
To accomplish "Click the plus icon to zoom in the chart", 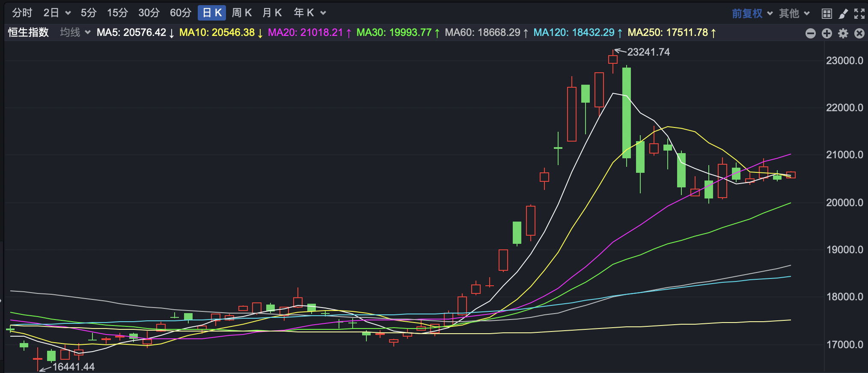I will tap(827, 33).
